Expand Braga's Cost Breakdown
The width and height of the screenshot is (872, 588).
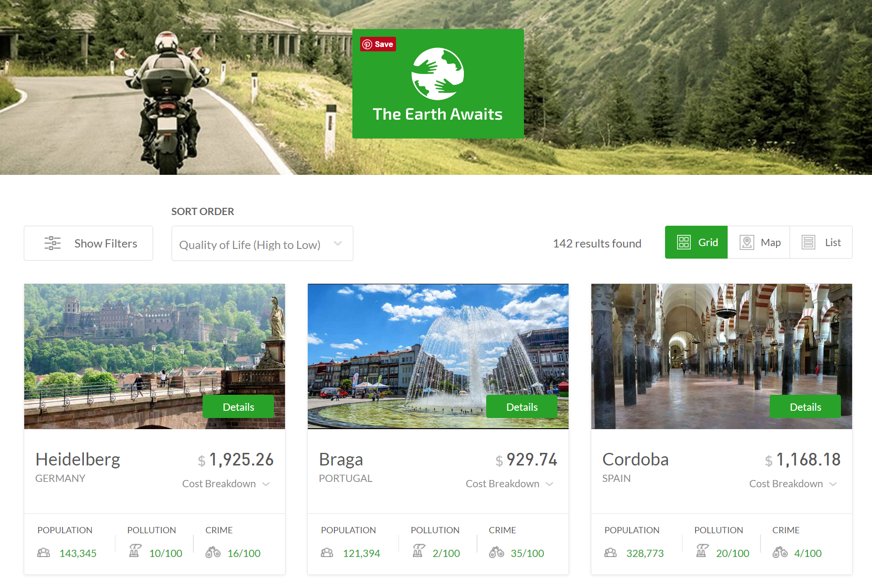click(509, 484)
